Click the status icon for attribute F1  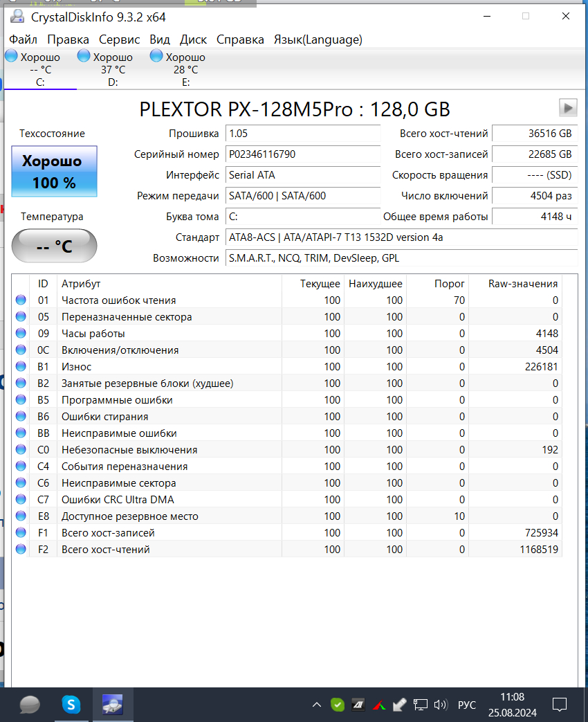point(21,532)
